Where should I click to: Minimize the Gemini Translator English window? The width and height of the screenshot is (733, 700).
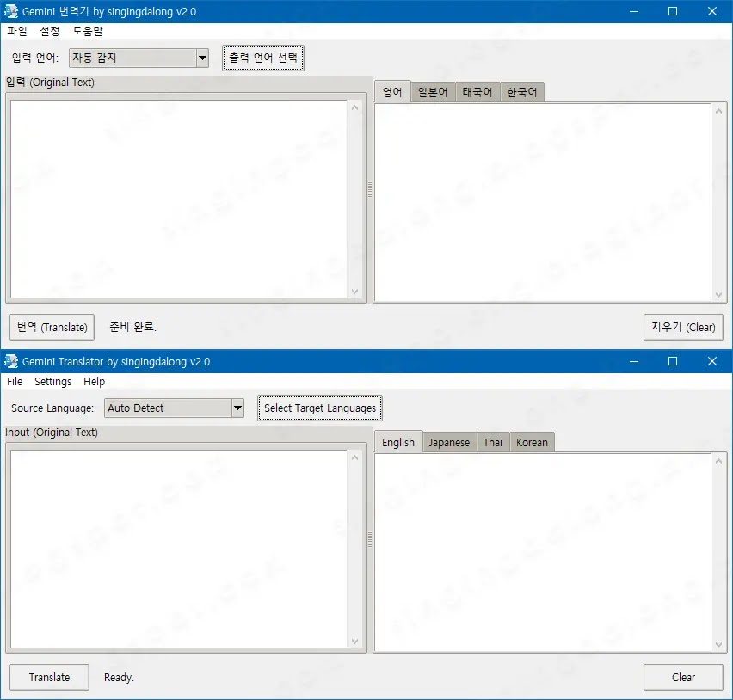pos(634,361)
